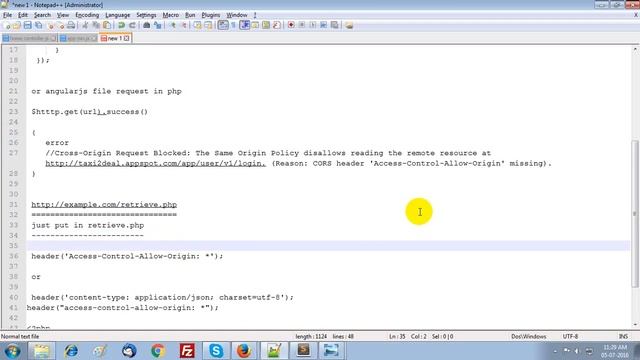Screen dimensions: 640x360
Task: Click the Save All toolbar icon
Action: (38, 25)
